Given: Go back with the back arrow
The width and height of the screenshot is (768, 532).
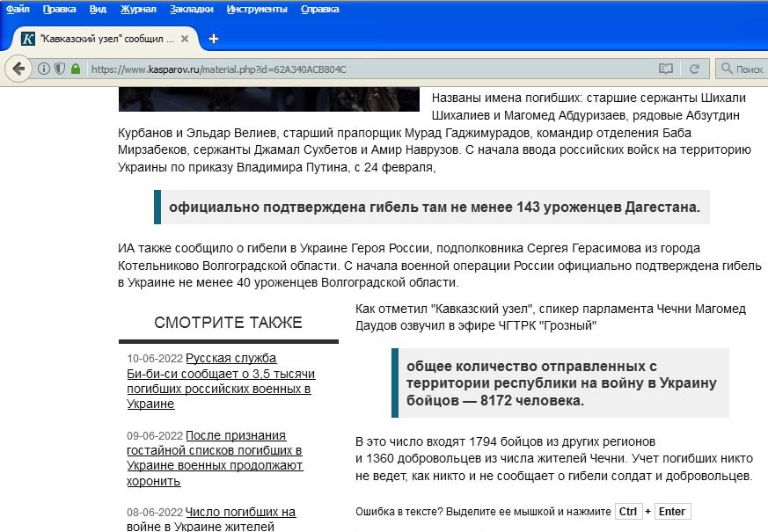Looking at the screenshot, I should click(18, 69).
